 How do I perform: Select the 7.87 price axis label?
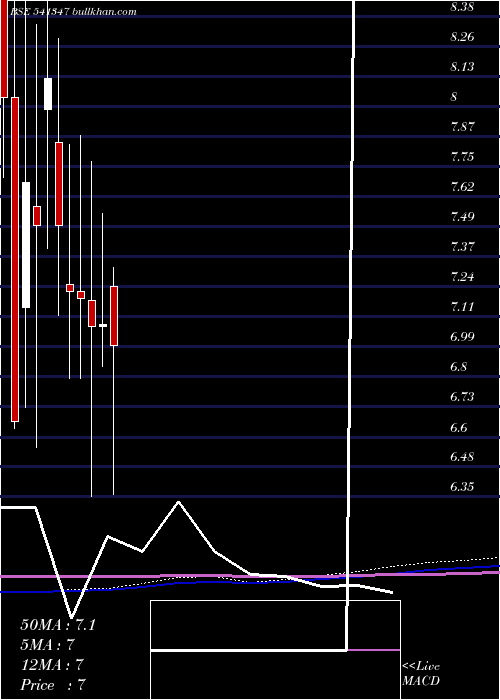click(x=462, y=127)
